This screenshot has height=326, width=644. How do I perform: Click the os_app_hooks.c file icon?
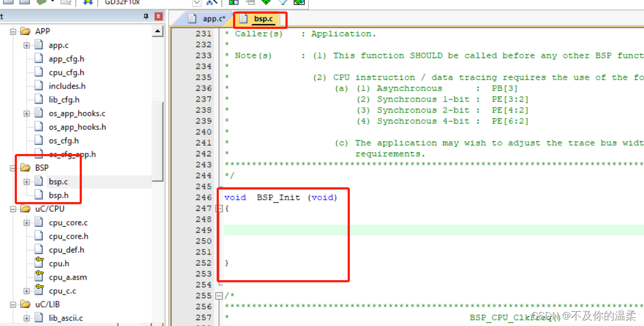(39, 113)
